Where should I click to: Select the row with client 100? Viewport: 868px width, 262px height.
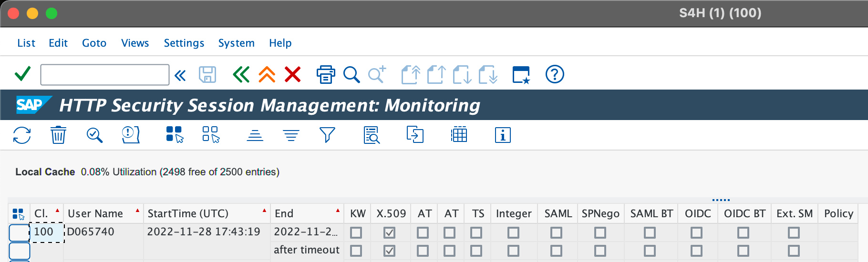[20, 232]
